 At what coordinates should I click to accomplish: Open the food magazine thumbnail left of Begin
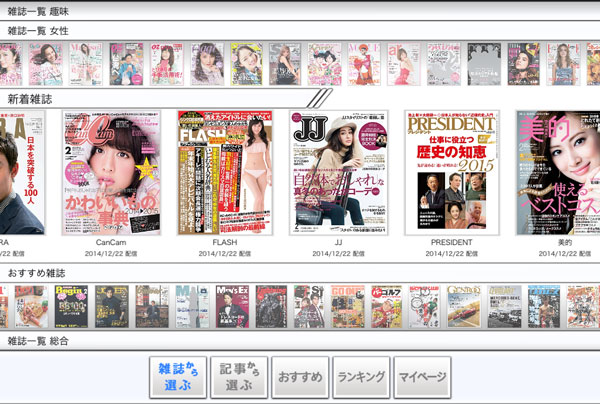tap(31, 306)
